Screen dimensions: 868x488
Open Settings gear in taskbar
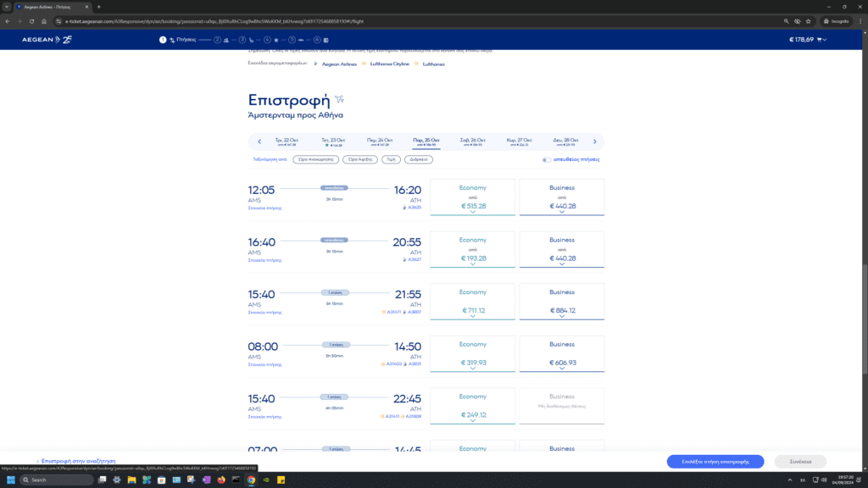tap(117, 480)
